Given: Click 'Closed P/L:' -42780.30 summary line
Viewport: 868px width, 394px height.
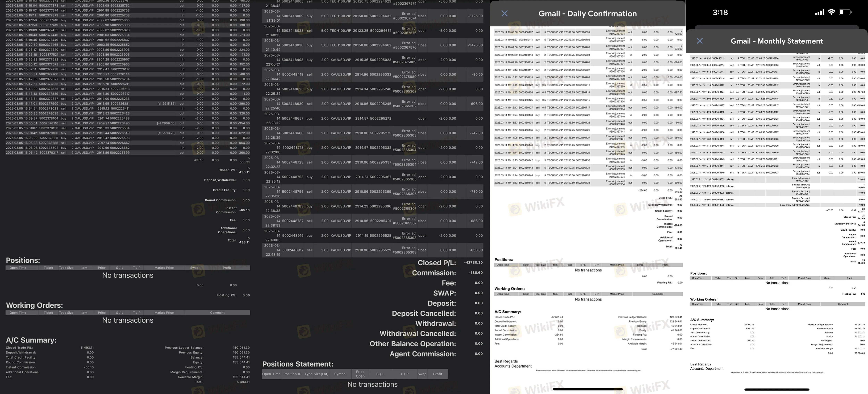Looking at the screenshot, I should pyautogui.click(x=450, y=263).
